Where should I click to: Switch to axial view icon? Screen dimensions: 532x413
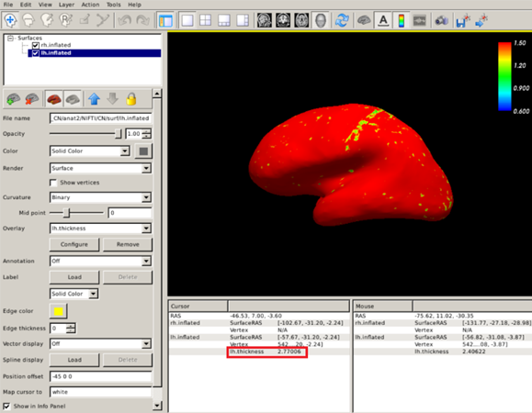[301, 20]
